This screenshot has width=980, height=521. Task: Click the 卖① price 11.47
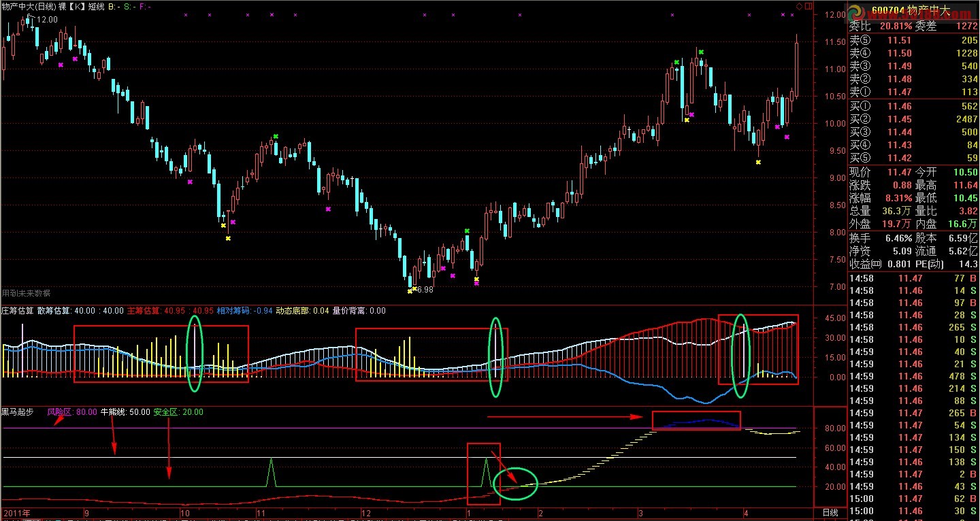[899, 92]
